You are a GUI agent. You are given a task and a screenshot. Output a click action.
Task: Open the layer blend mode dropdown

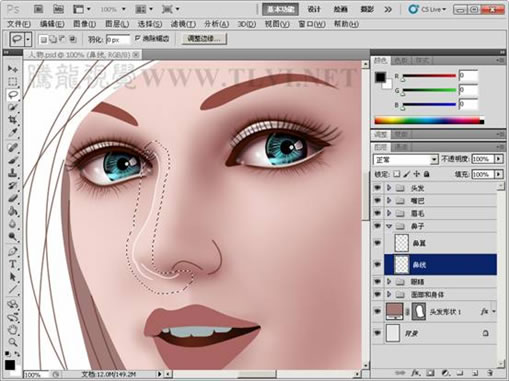pyautogui.click(x=405, y=160)
